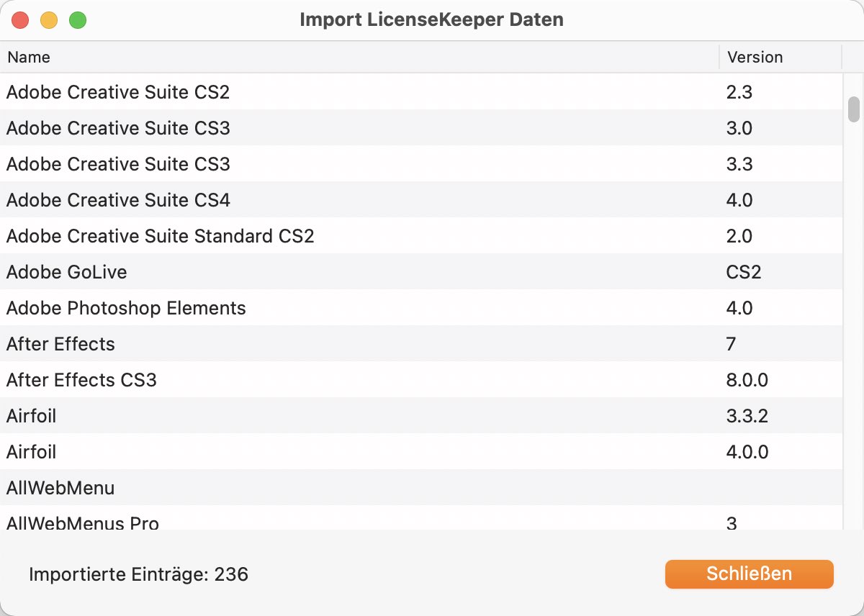Sort by the Name column header
864x616 pixels.
pos(359,57)
